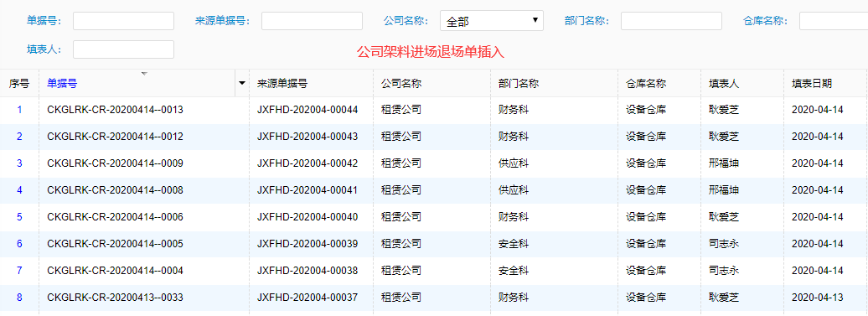Click source number JXFHD-202004-00044
This screenshot has height=316, width=868.
click(x=307, y=110)
